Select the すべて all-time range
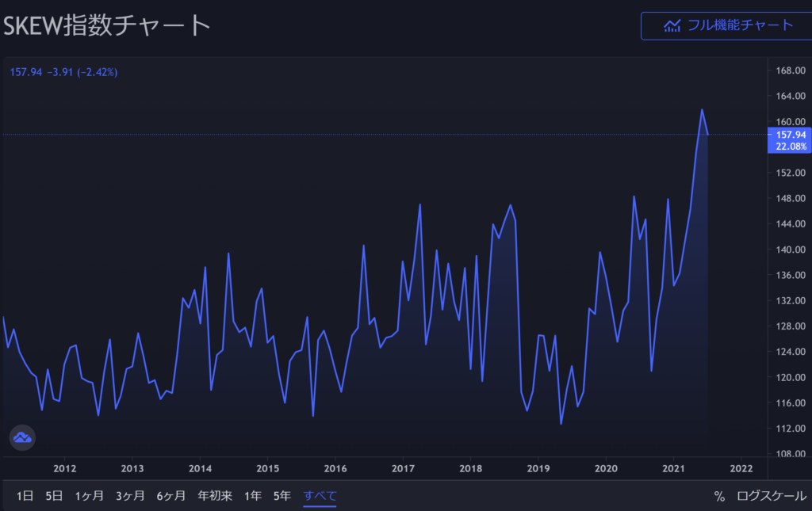The height and width of the screenshot is (511, 812). [320, 496]
